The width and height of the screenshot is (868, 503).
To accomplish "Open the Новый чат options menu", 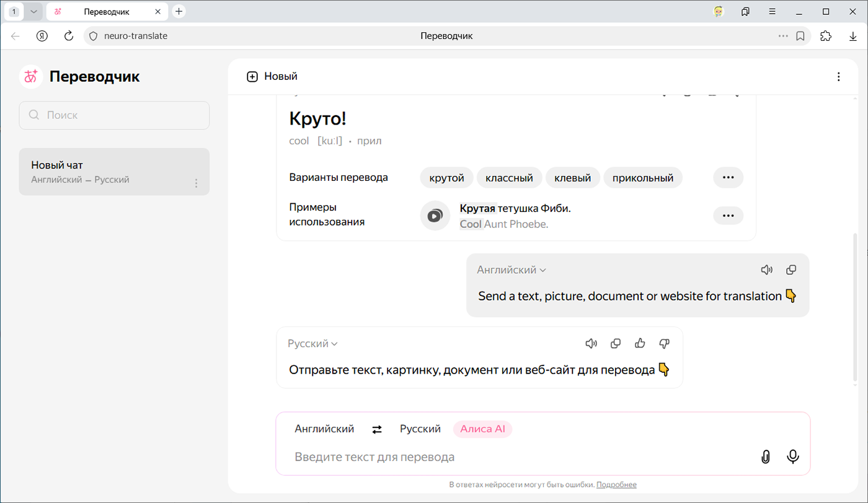I will click(196, 183).
